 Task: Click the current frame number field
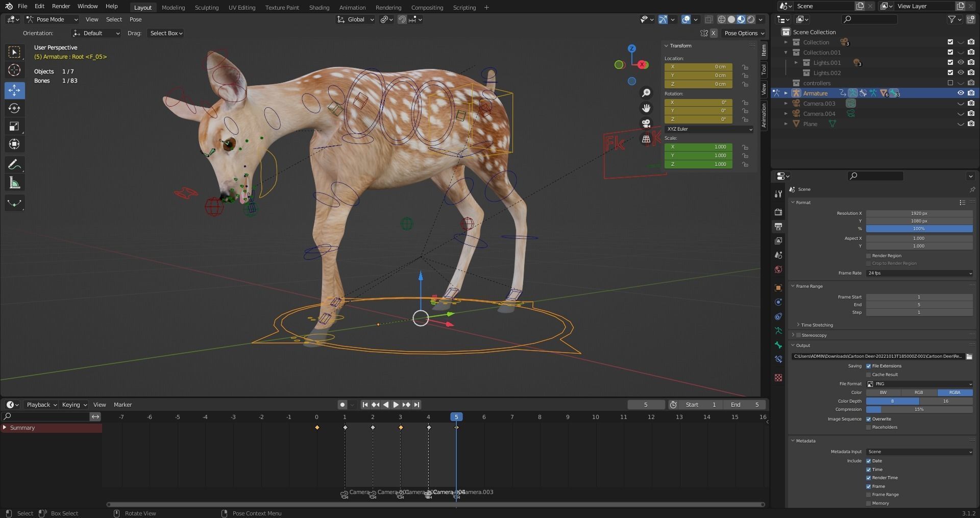pyautogui.click(x=646, y=405)
